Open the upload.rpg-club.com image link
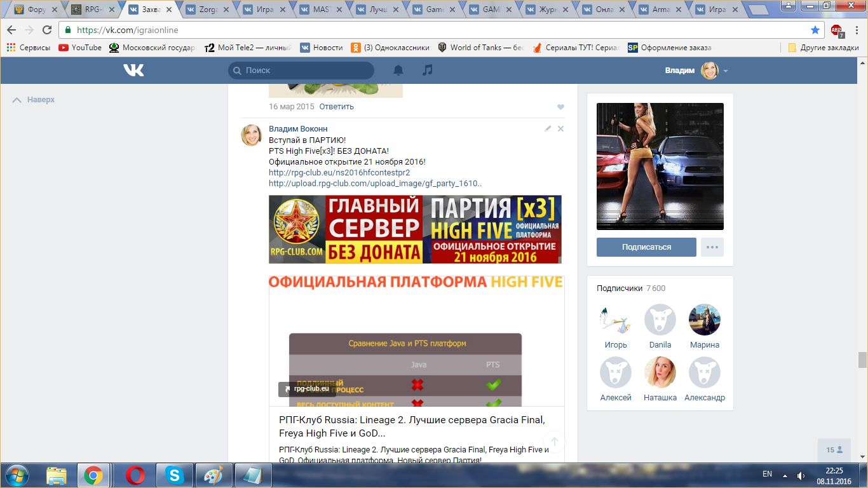This screenshot has width=868, height=488. 376,184
